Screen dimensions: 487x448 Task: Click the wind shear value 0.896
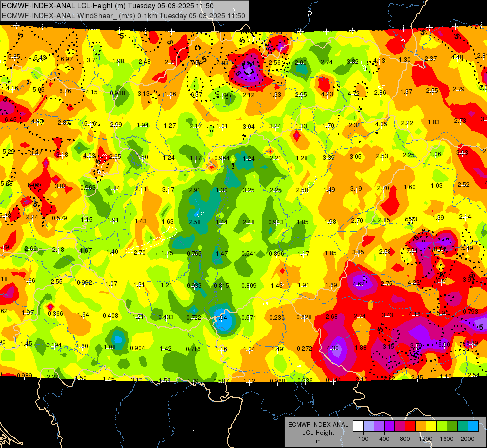click(277, 253)
